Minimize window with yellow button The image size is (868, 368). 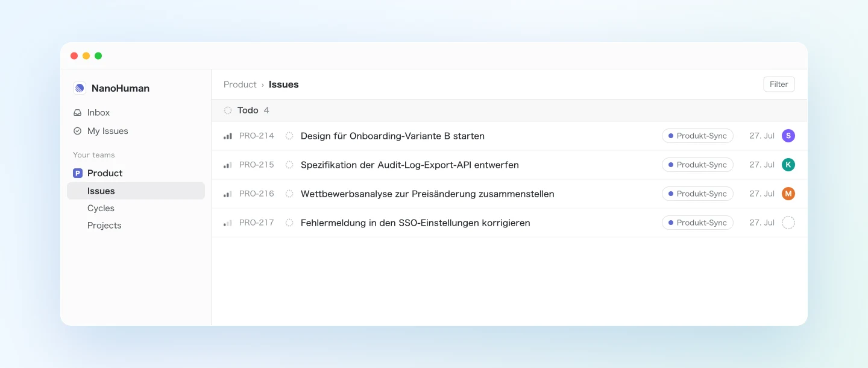coord(86,56)
